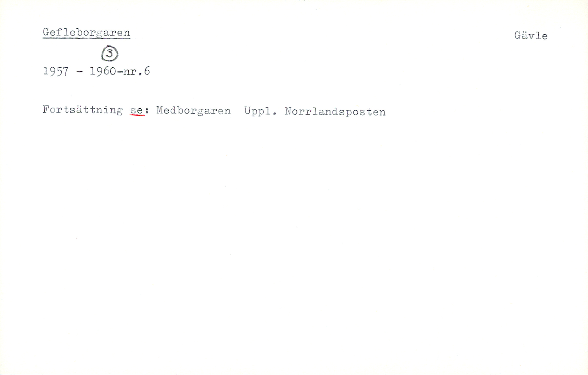Click the red-underlined word se
This screenshot has height=375, width=588.
136,111
